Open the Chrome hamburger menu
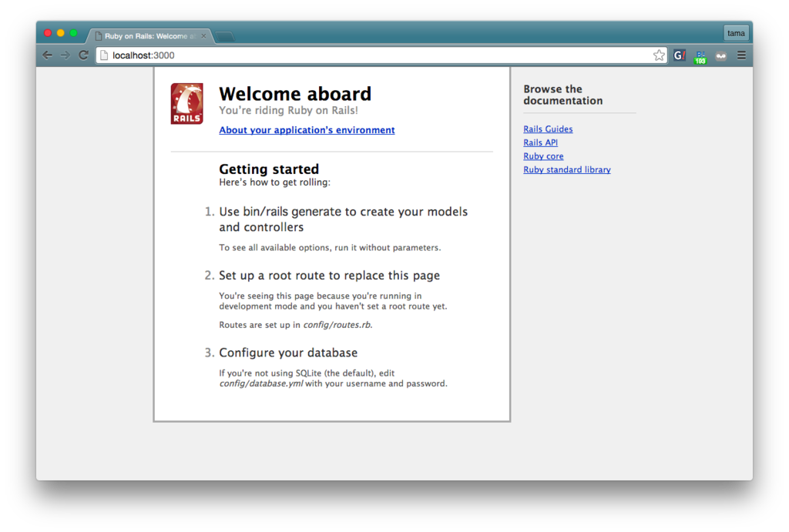This screenshot has width=789, height=532. [741, 55]
